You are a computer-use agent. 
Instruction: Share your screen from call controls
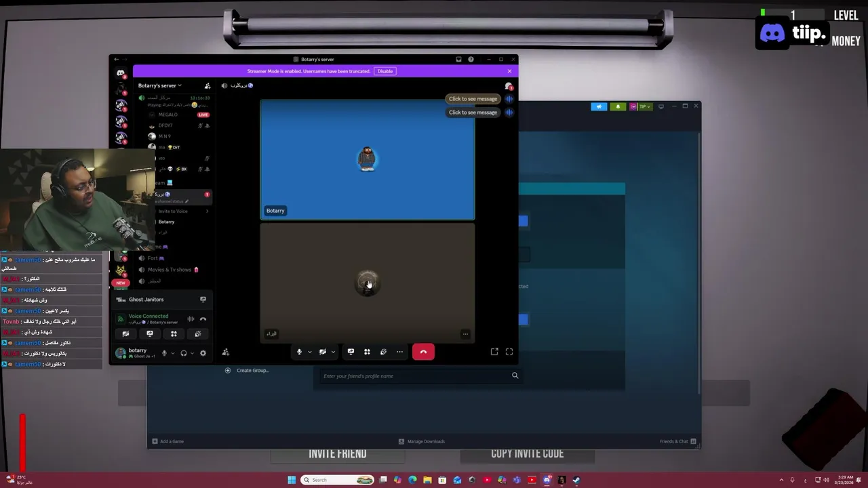click(351, 352)
